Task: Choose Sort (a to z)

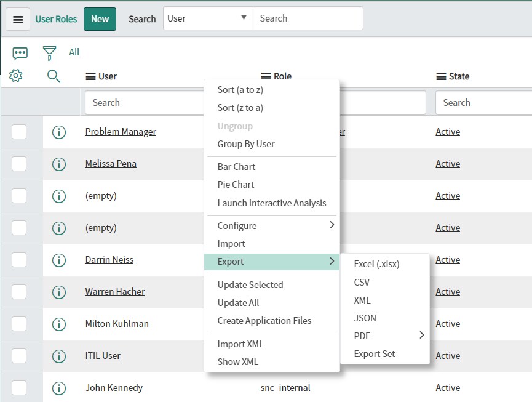Action: point(240,90)
